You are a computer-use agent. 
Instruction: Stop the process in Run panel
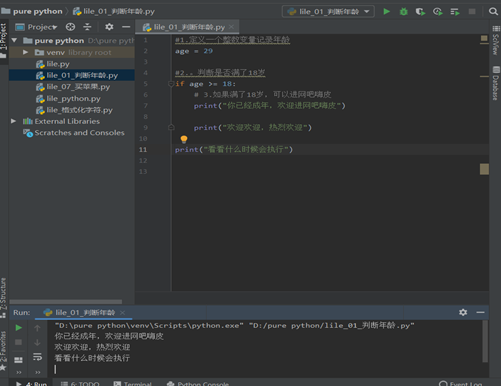coord(19,342)
